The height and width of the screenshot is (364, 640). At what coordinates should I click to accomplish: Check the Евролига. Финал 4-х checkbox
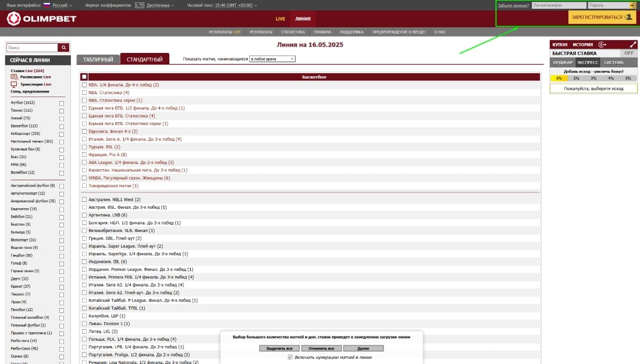pos(84,131)
